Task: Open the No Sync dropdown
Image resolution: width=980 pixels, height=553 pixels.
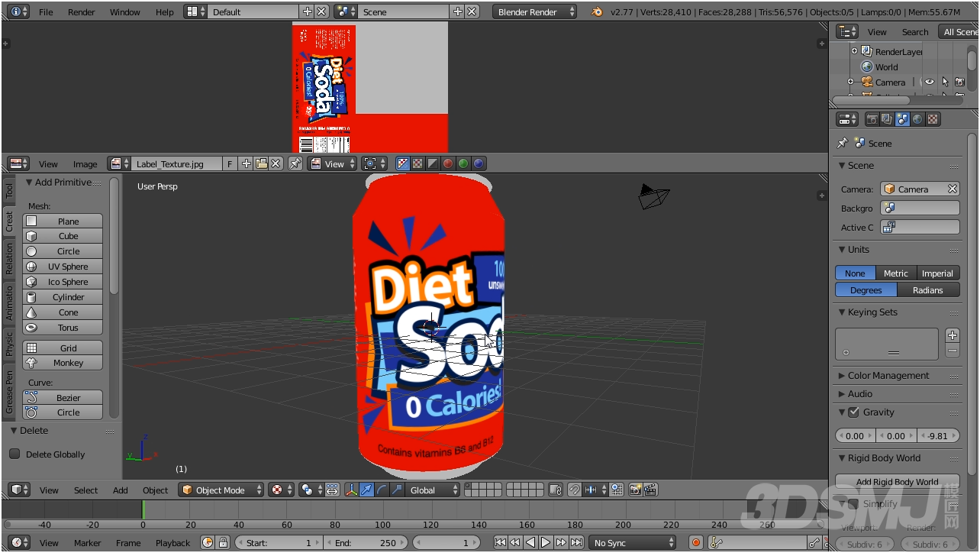Action: pyautogui.click(x=633, y=542)
